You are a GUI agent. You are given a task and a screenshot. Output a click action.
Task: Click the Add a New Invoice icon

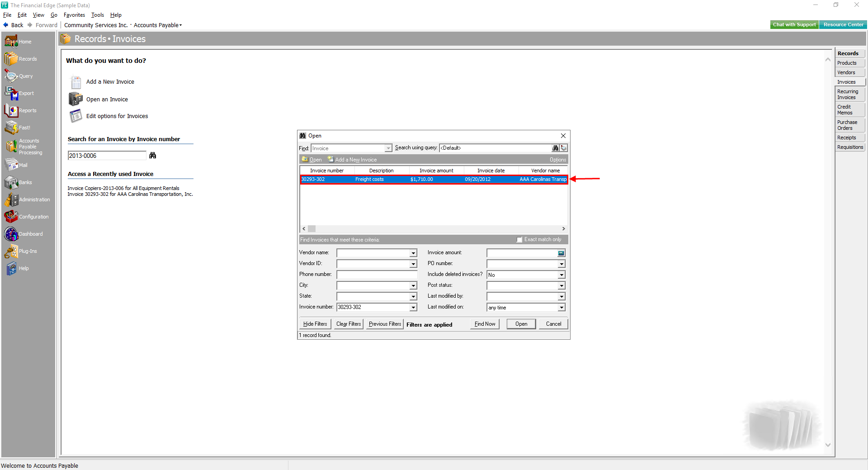coord(75,82)
